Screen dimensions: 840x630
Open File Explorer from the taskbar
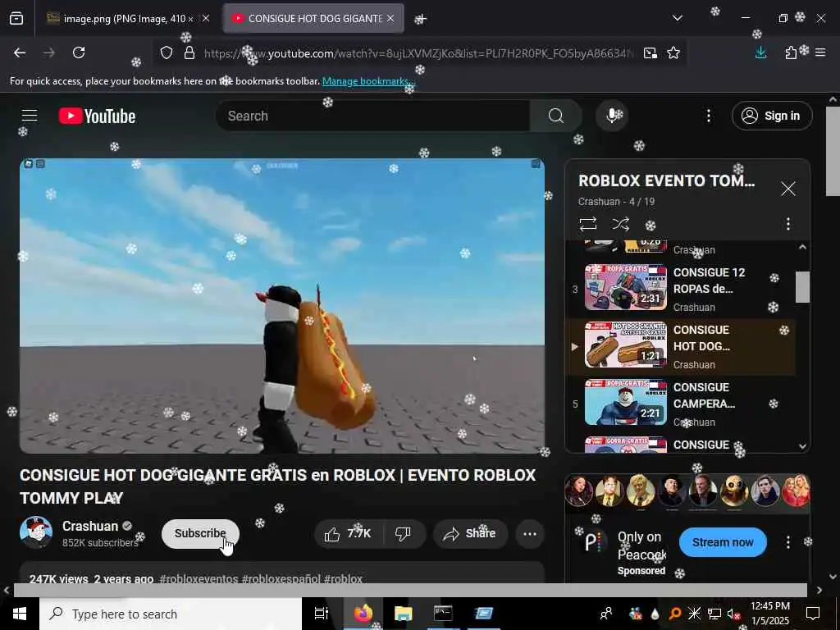tap(403, 614)
